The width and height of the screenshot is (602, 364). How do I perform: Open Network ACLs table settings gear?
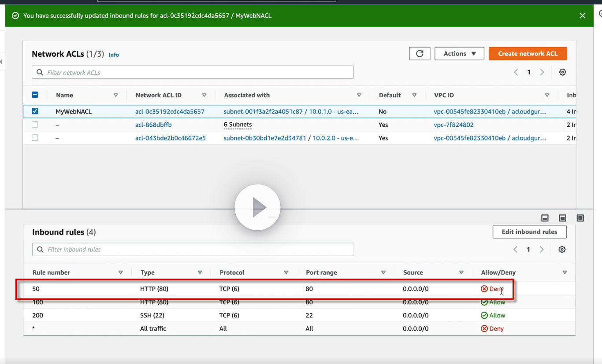click(562, 72)
